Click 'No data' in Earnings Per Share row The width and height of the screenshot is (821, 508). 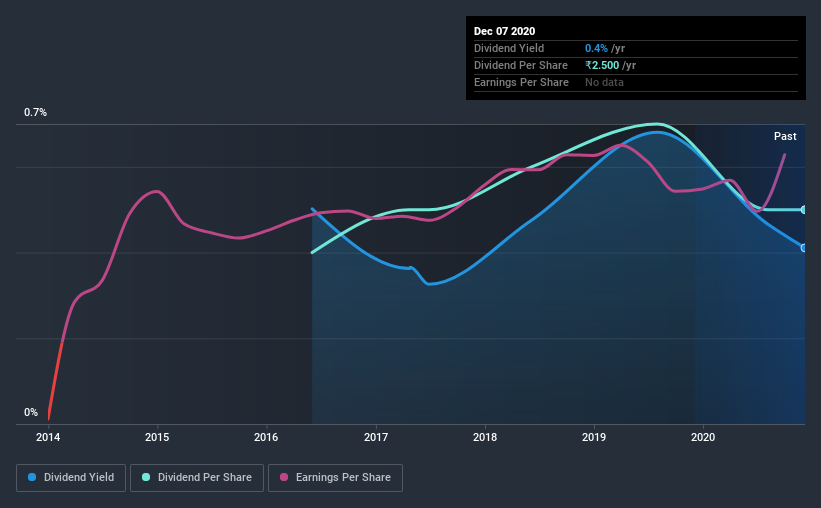coord(604,82)
